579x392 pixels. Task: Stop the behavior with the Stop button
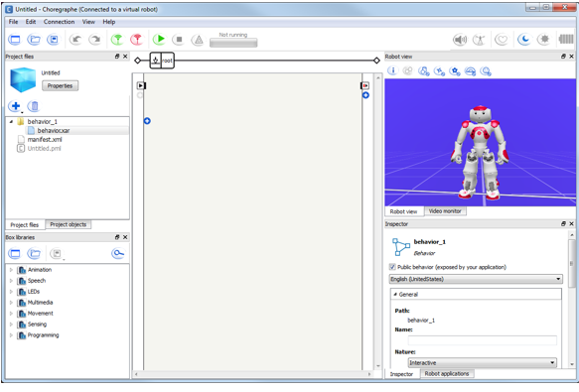(179, 40)
